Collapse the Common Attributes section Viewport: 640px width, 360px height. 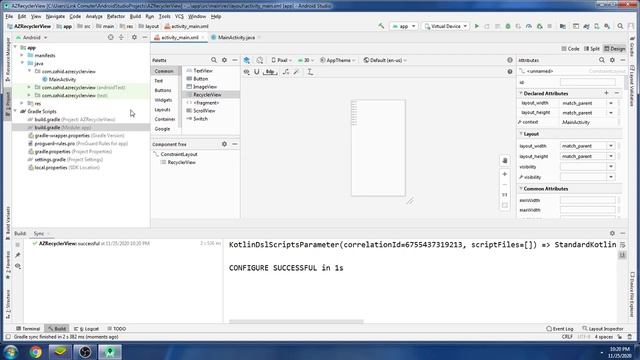pos(521,189)
